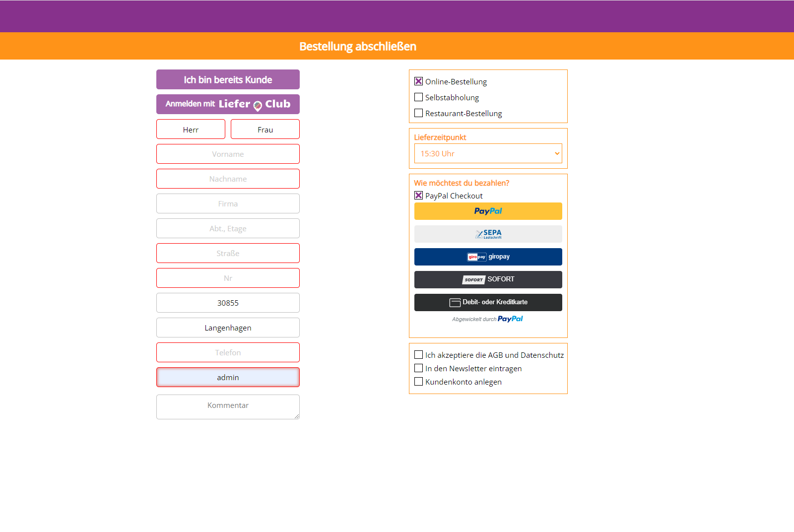This screenshot has width=794, height=532.
Task: Click the Nr house number field
Action: (228, 278)
